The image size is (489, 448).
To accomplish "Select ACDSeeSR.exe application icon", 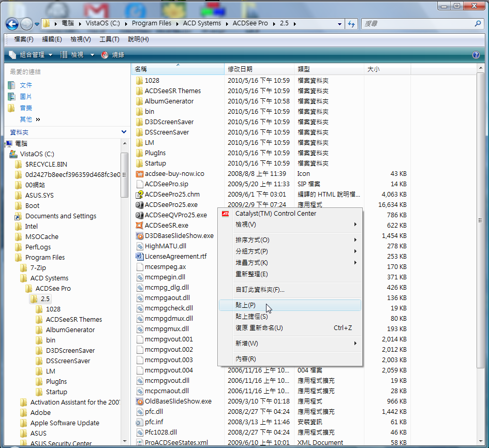I will pyautogui.click(x=139, y=226).
